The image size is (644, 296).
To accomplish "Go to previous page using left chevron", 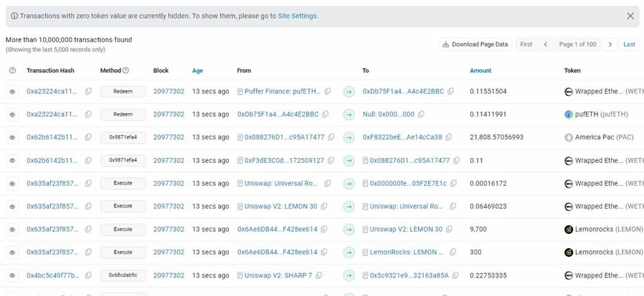I will coord(546,44).
